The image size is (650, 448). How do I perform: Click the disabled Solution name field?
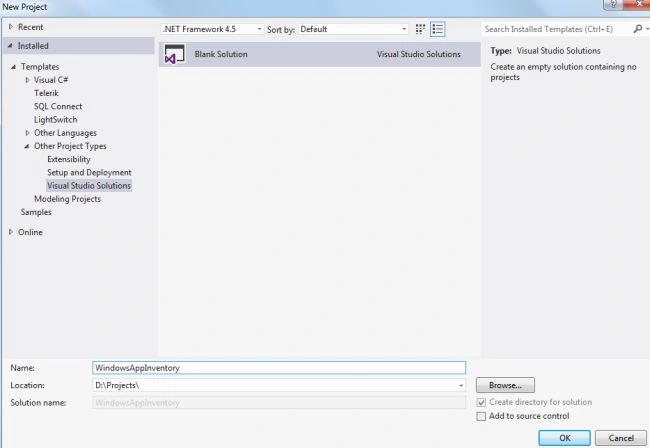point(279,403)
